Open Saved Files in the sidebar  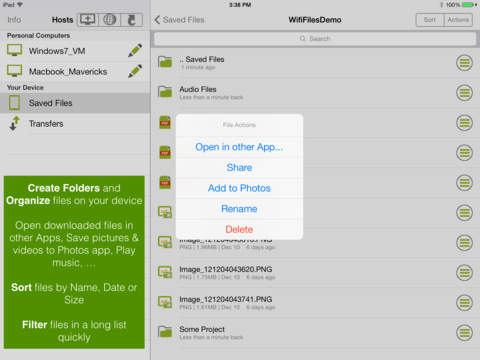75,103
